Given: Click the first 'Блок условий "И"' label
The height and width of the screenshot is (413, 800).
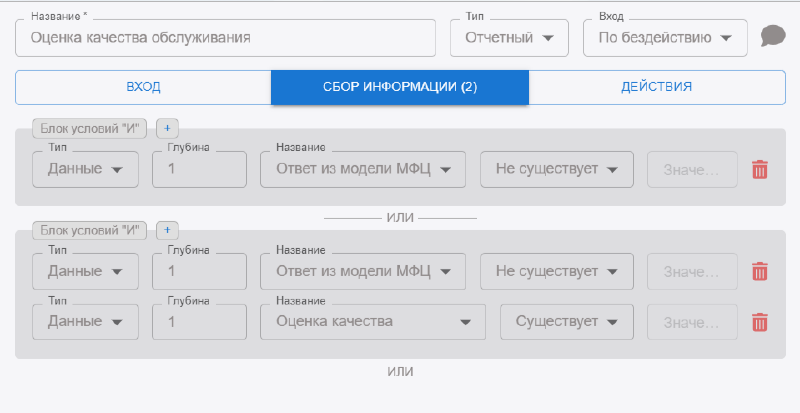Looking at the screenshot, I should [x=90, y=128].
